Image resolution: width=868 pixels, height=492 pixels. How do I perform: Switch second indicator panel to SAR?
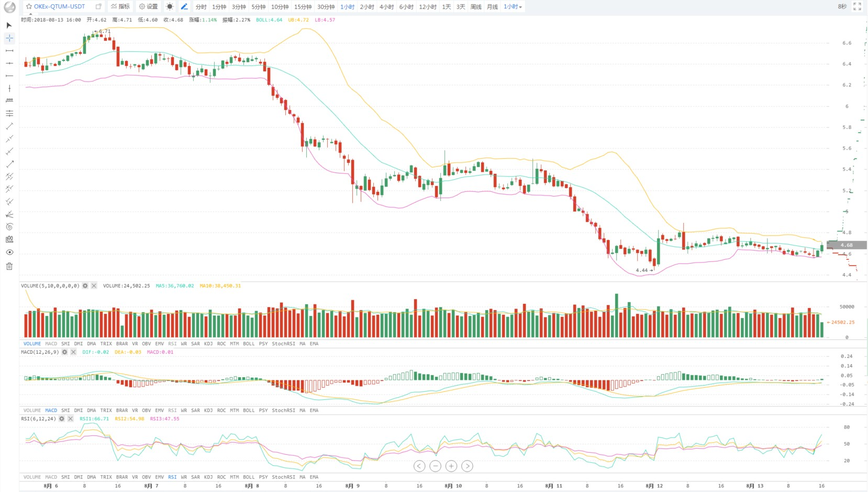(195, 410)
